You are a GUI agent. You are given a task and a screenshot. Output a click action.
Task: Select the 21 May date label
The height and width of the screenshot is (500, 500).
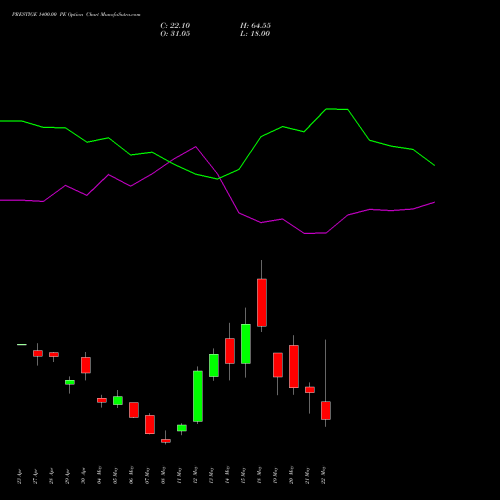pyautogui.click(x=307, y=475)
